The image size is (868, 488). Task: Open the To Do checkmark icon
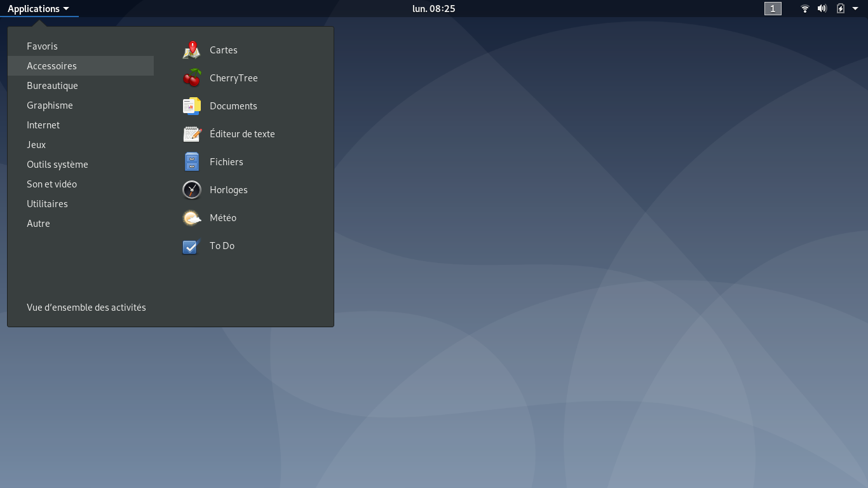coord(192,246)
